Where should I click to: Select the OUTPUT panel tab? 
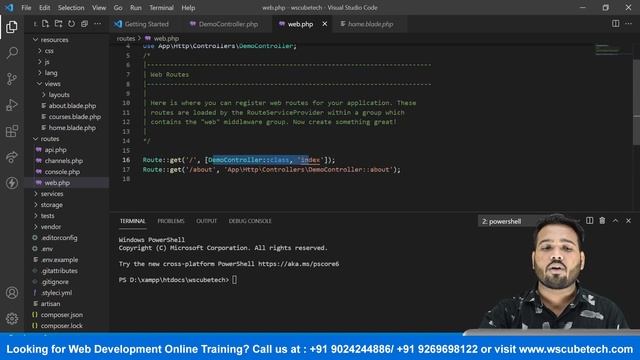[207, 221]
